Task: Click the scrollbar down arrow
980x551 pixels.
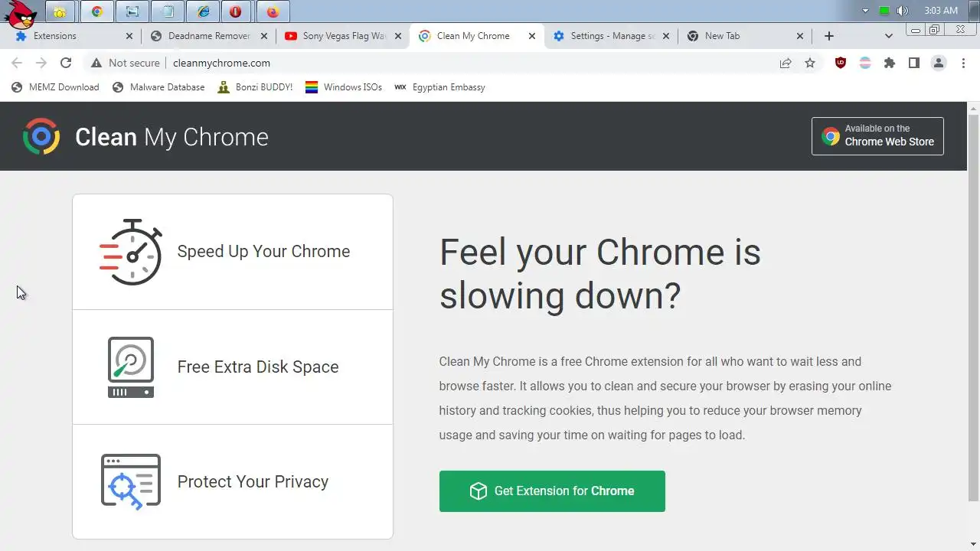Action: click(x=973, y=545)
